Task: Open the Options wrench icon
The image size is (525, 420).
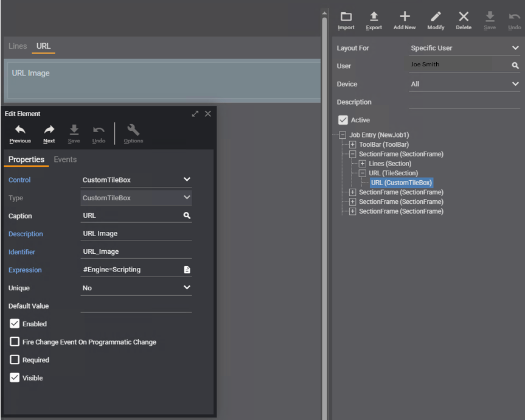Action: pos(133,130)
